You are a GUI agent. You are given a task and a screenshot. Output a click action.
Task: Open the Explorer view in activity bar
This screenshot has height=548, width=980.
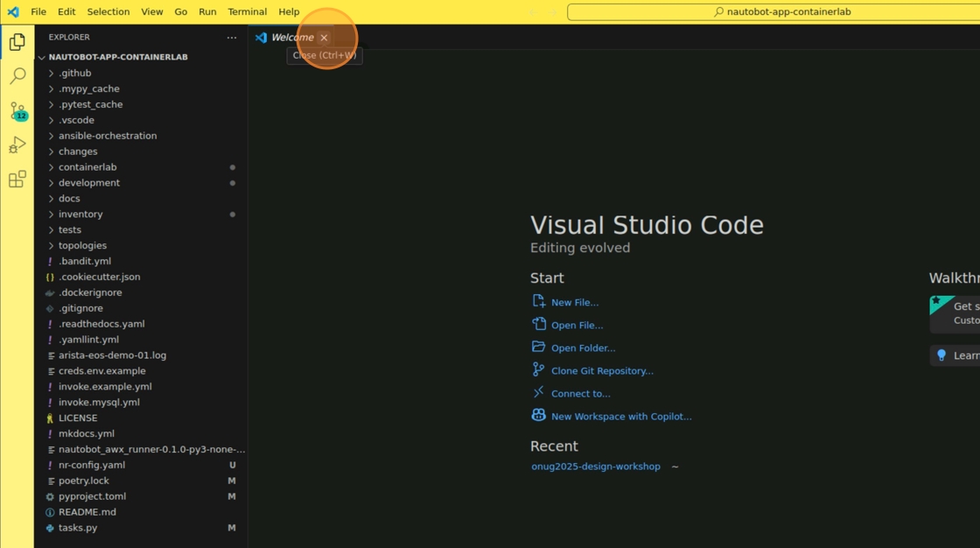[17, 42]
